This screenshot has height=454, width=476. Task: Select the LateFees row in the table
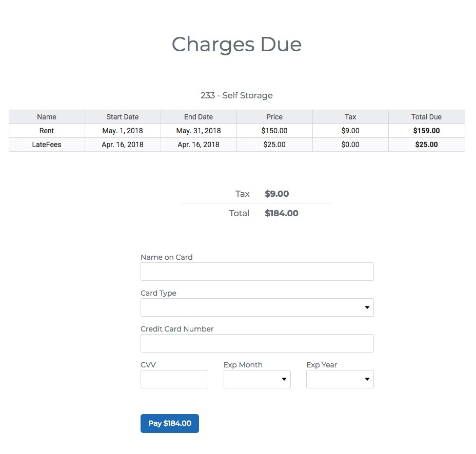tap(236, 145)
